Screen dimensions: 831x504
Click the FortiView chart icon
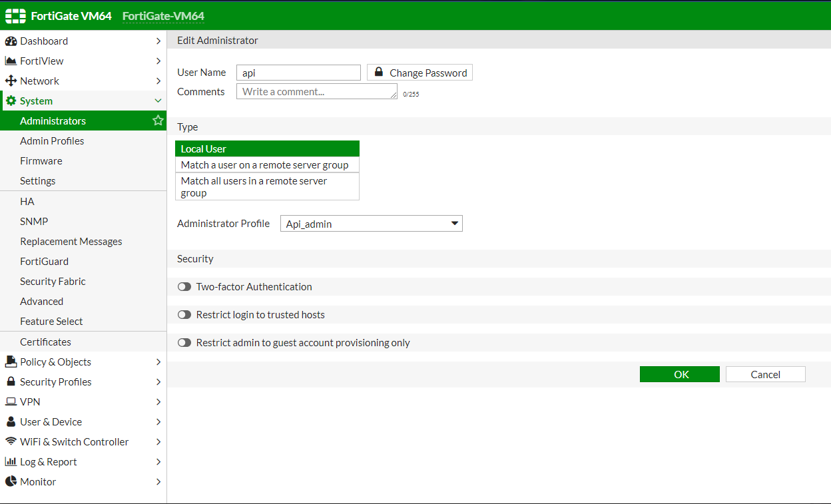11,61
